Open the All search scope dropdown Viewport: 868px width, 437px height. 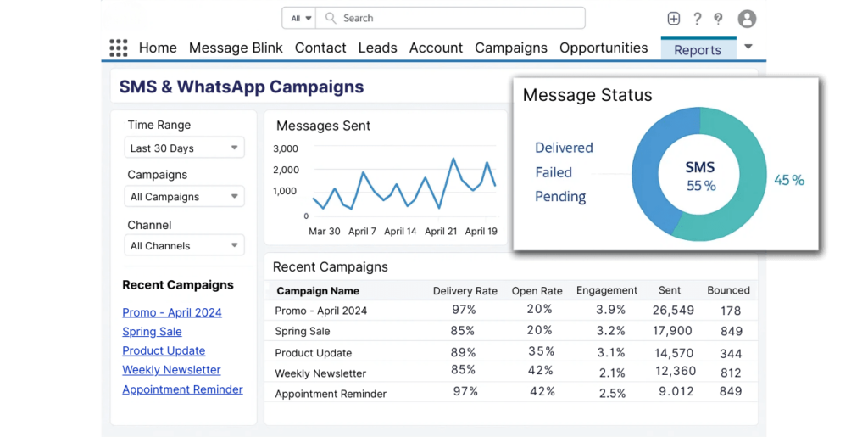(x=301, y=18)
